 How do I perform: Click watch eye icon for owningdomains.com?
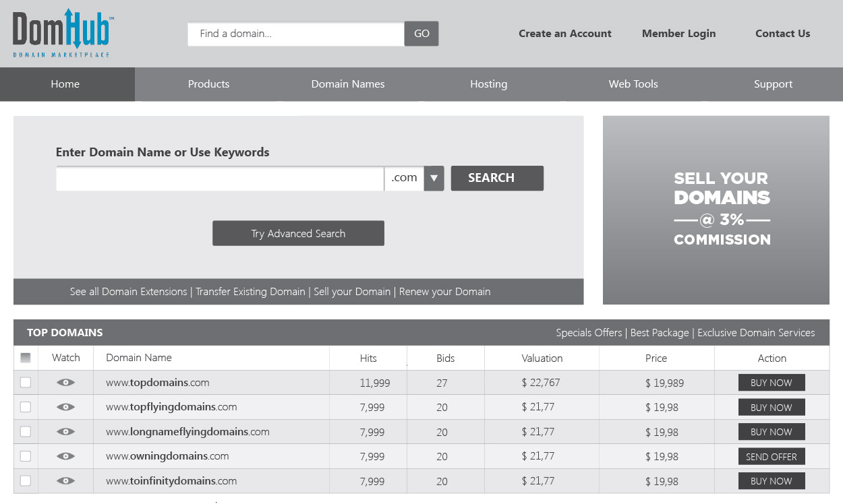65,456
